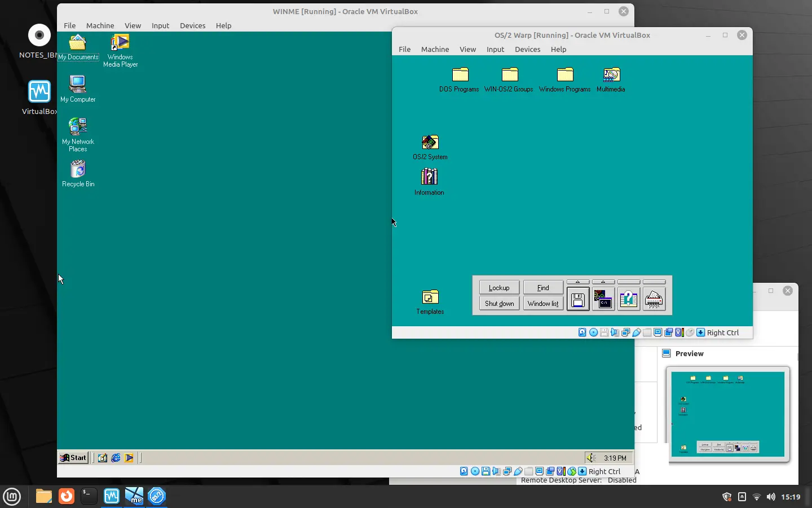Open the drawer button above the help information icon
This screenshot has width=812, height=508.
click(x=629, y=282)
